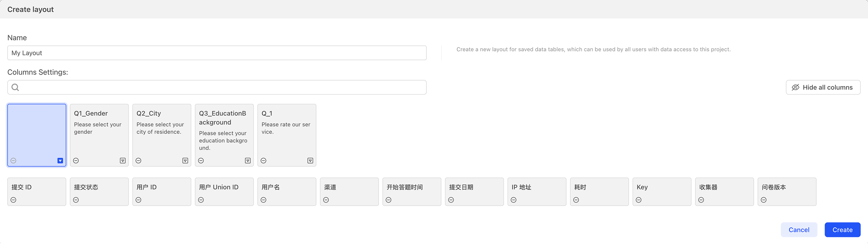868x244 pixels.
Task: Click the Create button
Action: point(843,230)
